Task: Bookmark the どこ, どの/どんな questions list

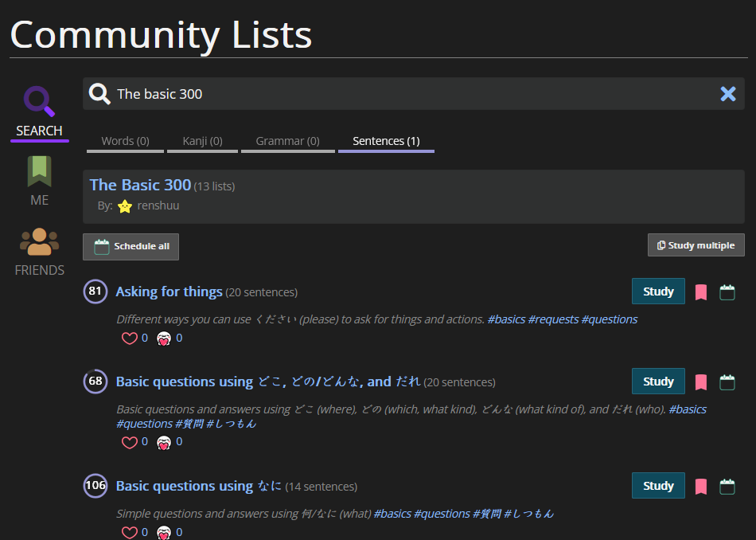Action: [x=700, y=382]
